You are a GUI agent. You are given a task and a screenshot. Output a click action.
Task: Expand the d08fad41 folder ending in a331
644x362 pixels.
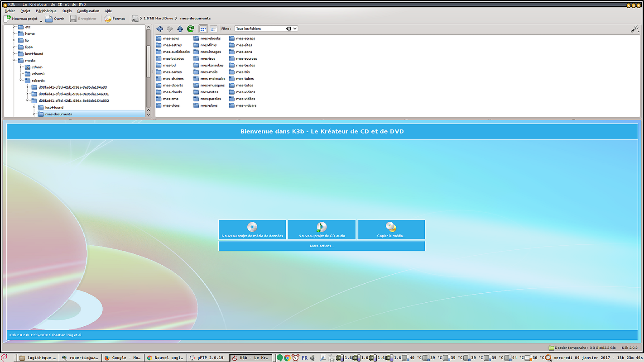click(28, 94)
